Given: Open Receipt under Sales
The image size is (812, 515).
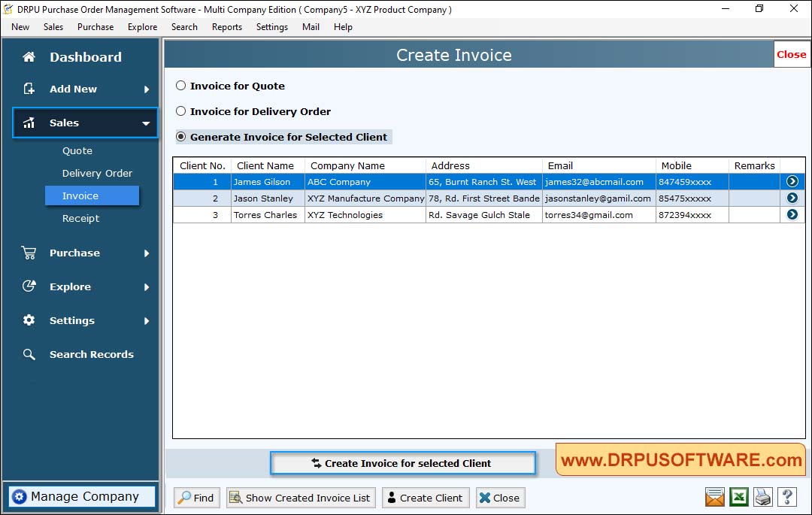Looking at the screenshot, I should [80, 219].
